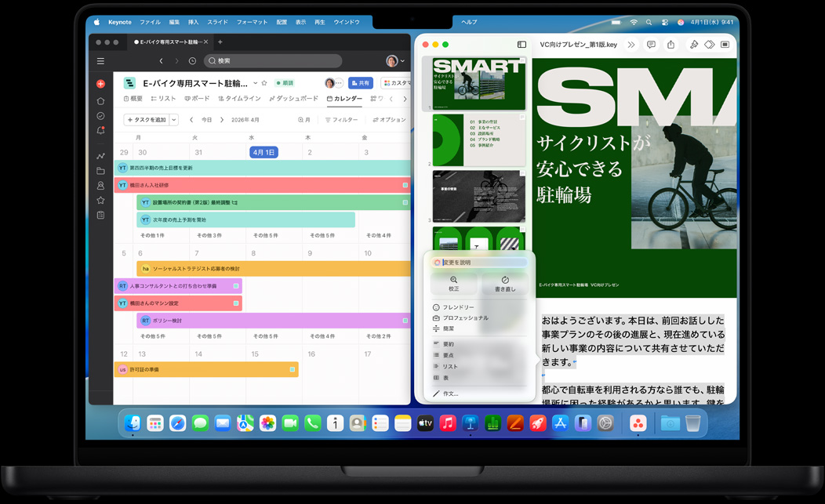Select 校正 in the Writing Tools popup
Viewport: 825px width, 504px height.
(x=453, y=284)
